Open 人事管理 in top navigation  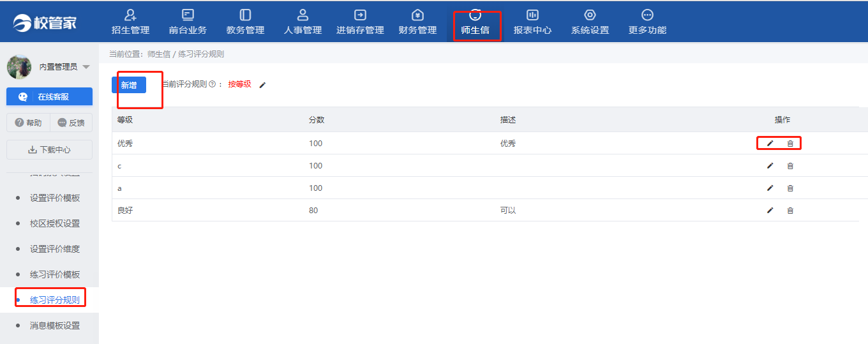coord(303,22)
